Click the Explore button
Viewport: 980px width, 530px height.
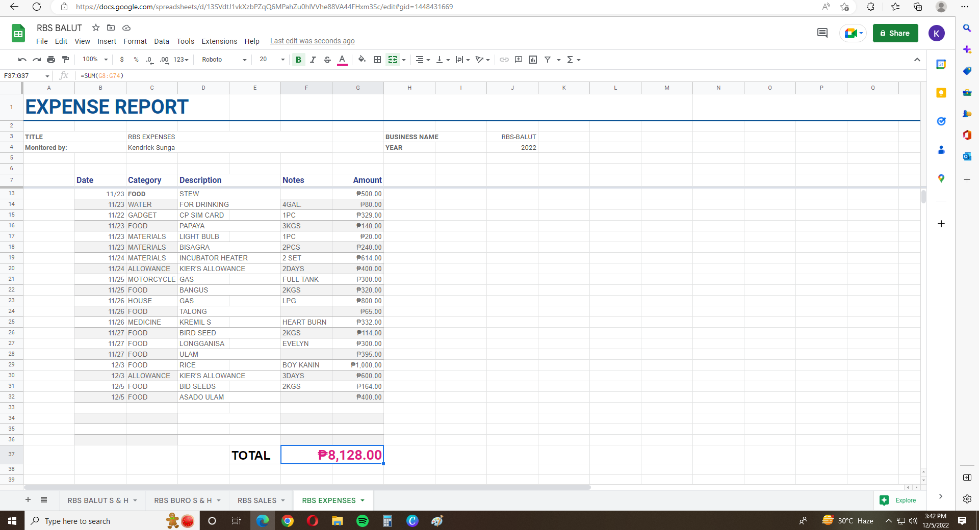click(x=898, y=500)
